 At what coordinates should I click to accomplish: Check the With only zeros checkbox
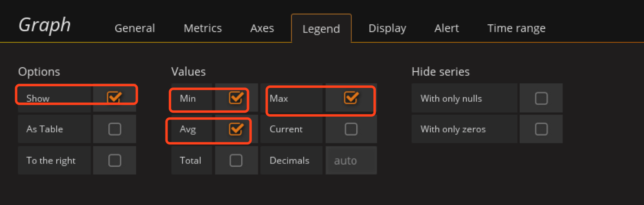[541, 129]
